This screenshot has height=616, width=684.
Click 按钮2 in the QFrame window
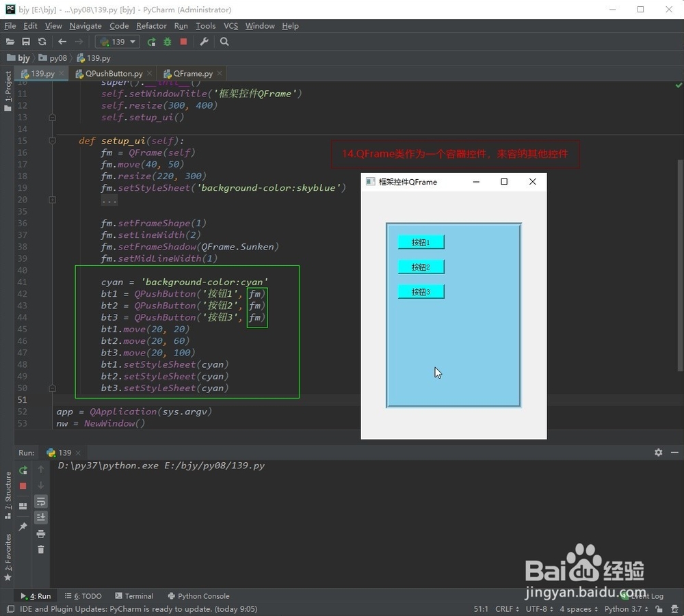point(421,267)
